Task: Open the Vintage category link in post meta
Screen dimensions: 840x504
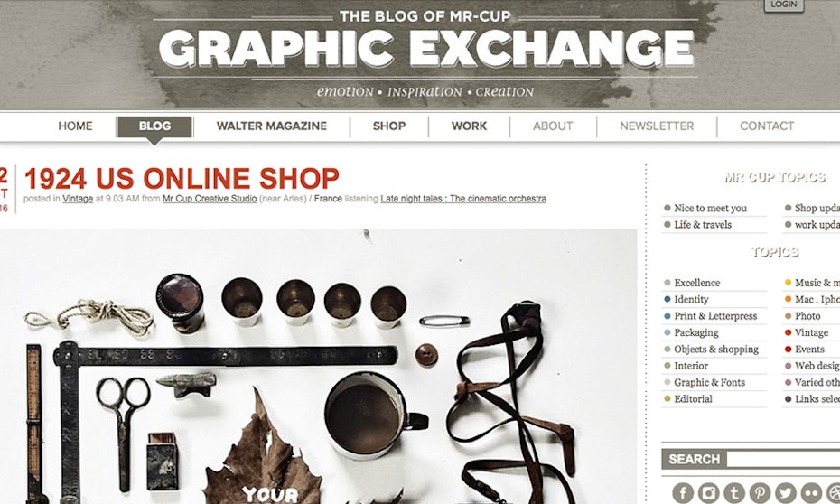Action: [x=78, y=199]
